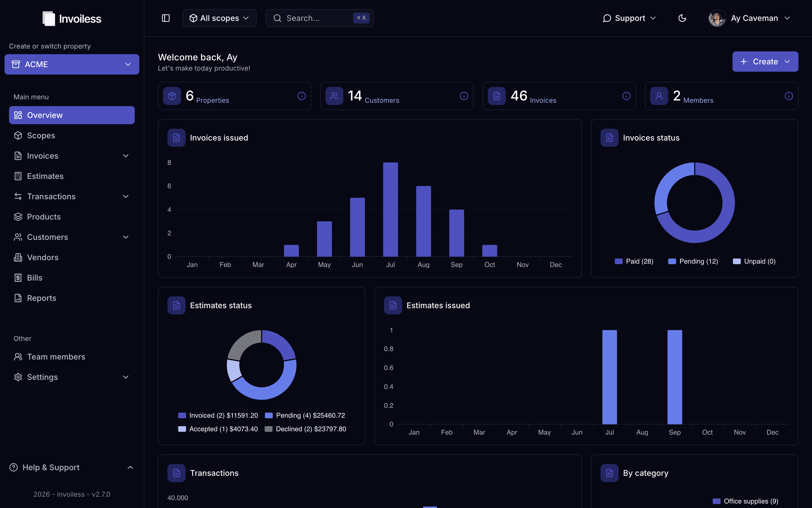Click the Transactions card document icon
812x508 pixels.
[176, 473]
